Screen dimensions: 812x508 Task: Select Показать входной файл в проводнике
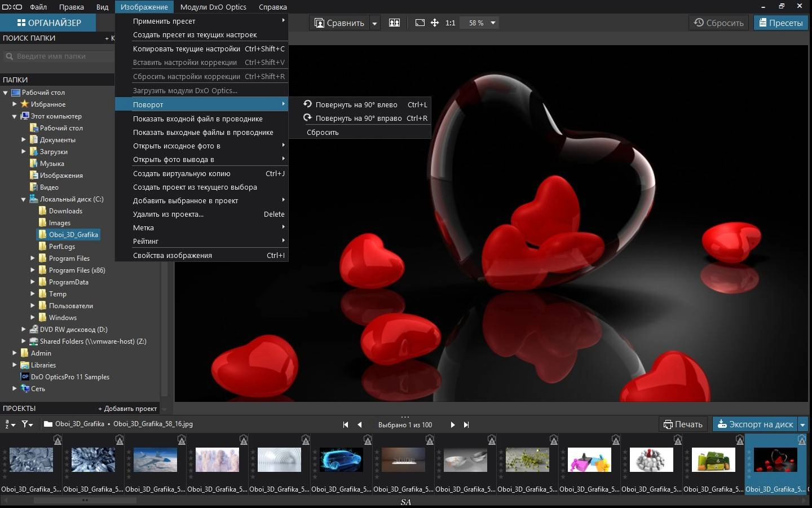coord(202,119)
